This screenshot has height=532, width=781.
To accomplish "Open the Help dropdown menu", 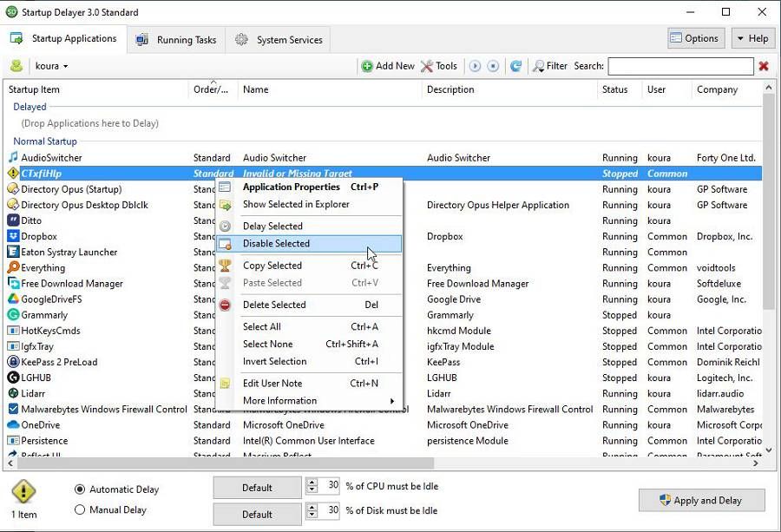I will point(751,37).
